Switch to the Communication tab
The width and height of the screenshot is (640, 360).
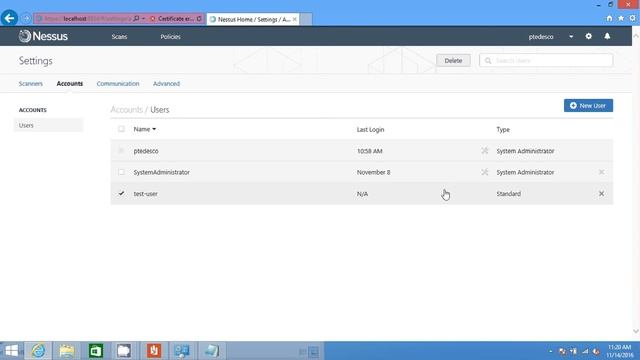coord(118,84)
